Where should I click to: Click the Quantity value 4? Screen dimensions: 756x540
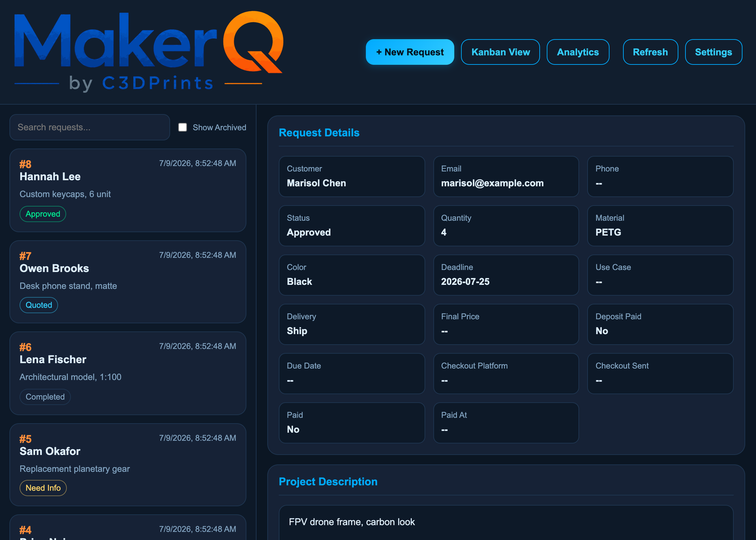[x=444, y=232]
